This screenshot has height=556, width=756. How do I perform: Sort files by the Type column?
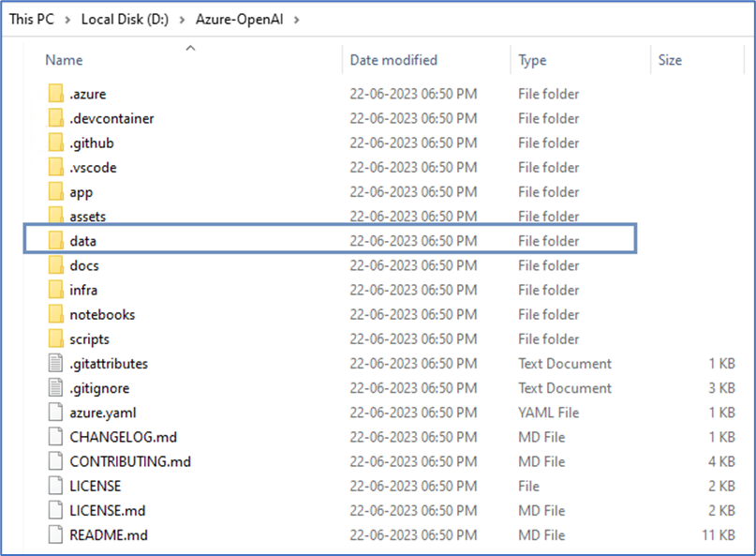pos(532,60)
